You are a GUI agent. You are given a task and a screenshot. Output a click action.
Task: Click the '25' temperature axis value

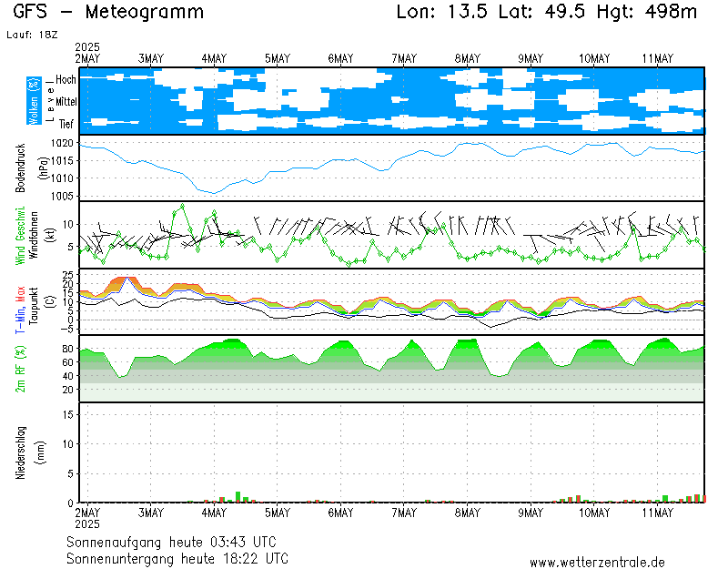pyautogui.click(x=67, y=275)
